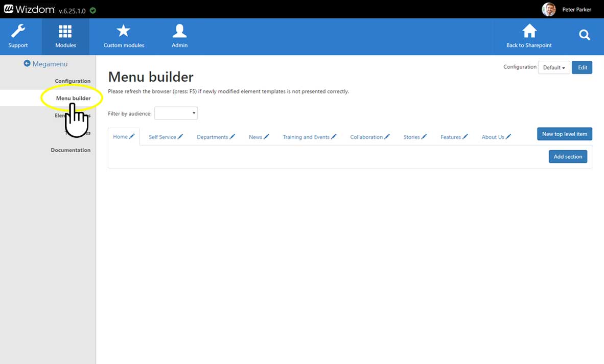Screen dimensions: 604x364
Task: Switch to the Self Service tab
Action: (162, 137)
